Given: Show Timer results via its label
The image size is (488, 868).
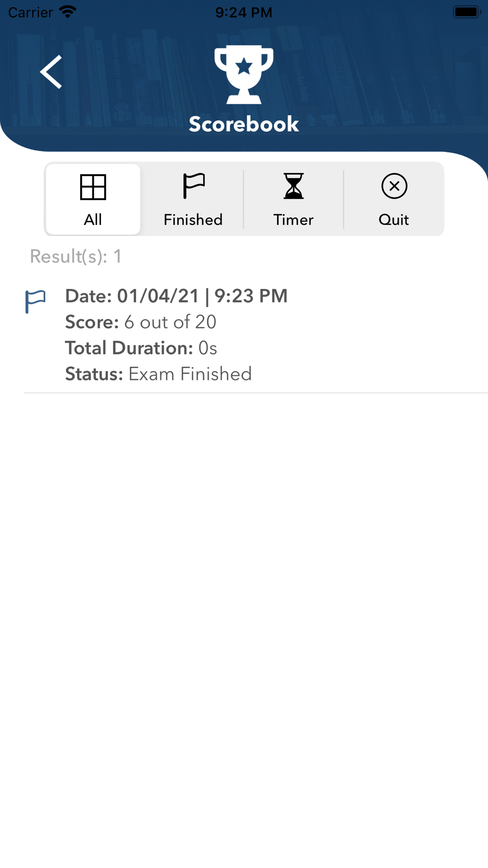Looking at the screenshot, I should click(x=293, y=220).
